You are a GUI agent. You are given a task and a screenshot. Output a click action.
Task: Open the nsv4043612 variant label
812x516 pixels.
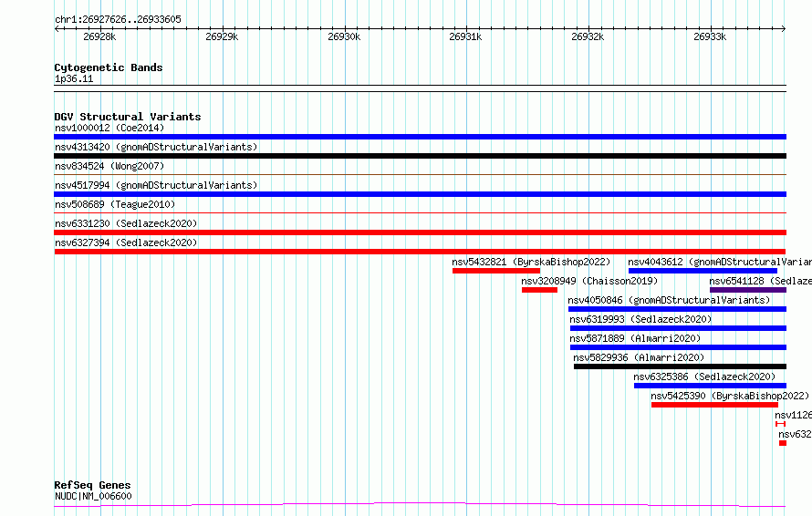pyautogui.click(x=720, y=262)
